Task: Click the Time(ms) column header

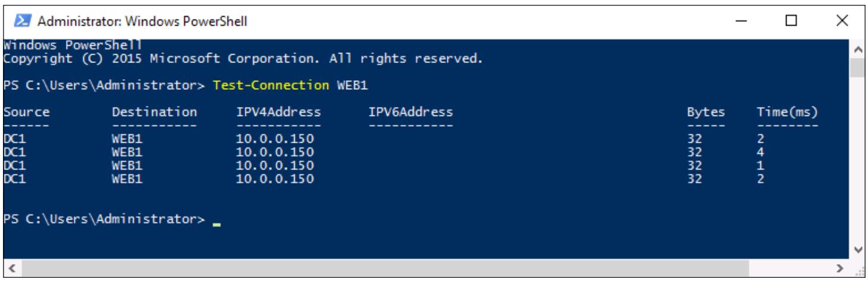Action: pyautogui.click(x=787, y=111)
